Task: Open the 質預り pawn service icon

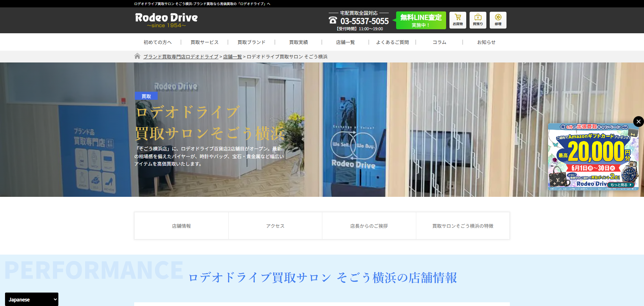Action: pyautogui.click(x=478, y=20)
